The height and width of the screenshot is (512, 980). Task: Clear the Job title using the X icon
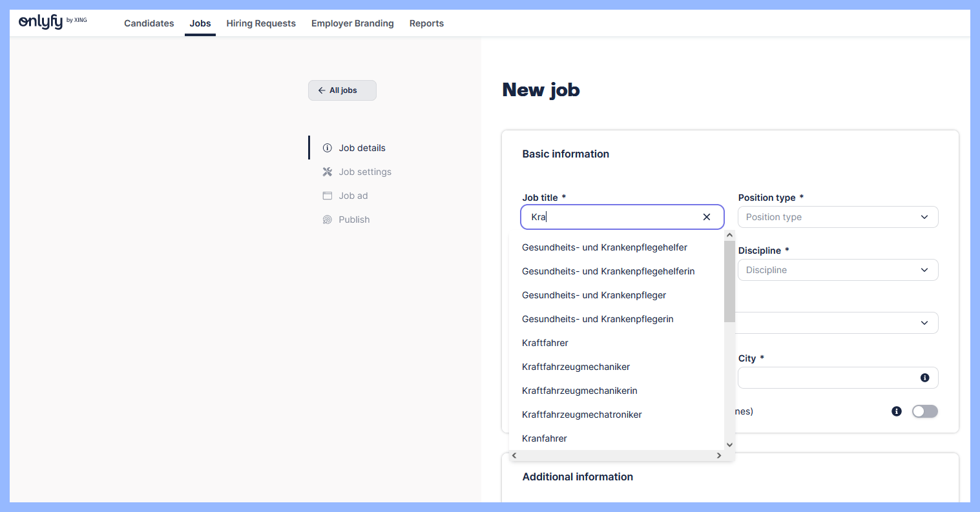click(706, 217)
